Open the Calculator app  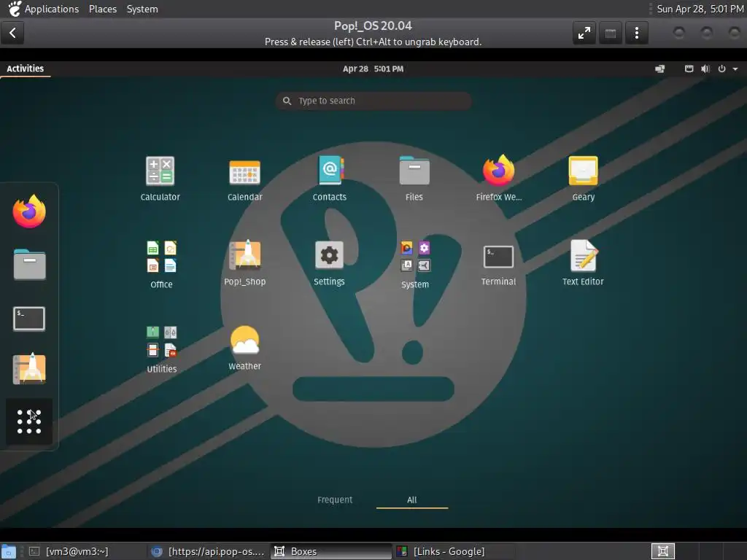pyautogui.click(x=160, y=178)
